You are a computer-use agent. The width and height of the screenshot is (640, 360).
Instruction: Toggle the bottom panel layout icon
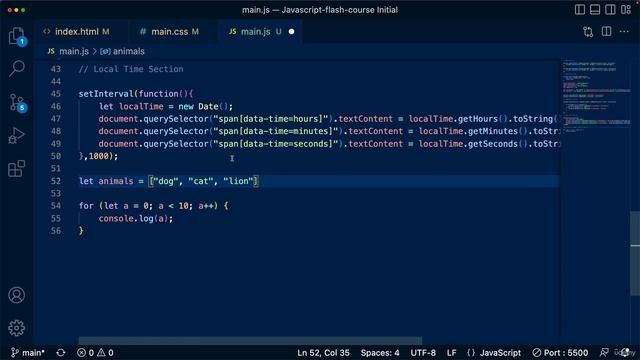point(595,10)
